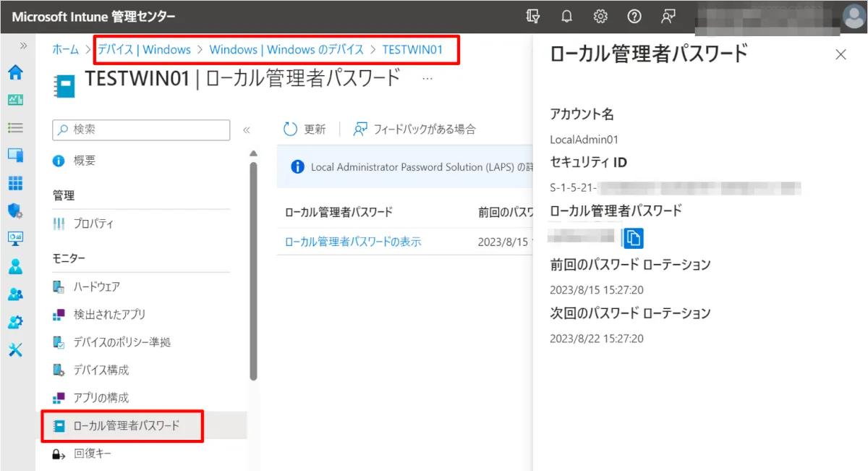Screen dimensions: 868x471
Task: Click Windows | Windows のデバイス breadcrumb
Action: click(x=286, y=50)
